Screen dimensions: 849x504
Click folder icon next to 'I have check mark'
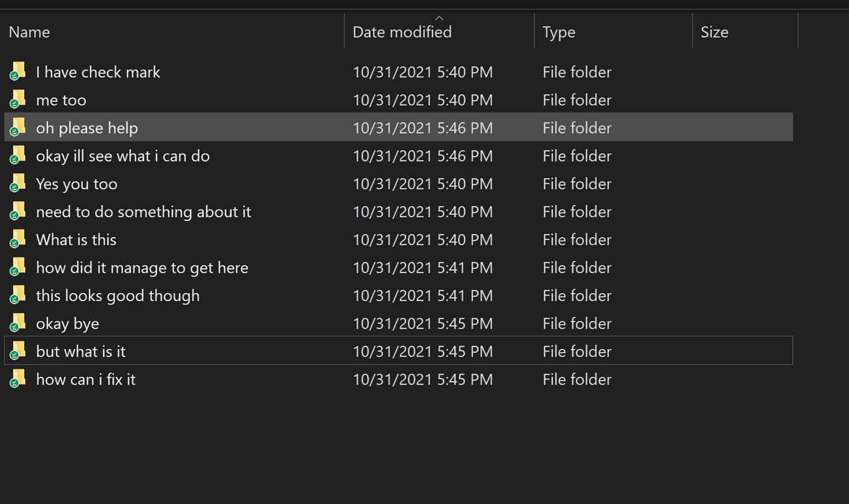17,71
